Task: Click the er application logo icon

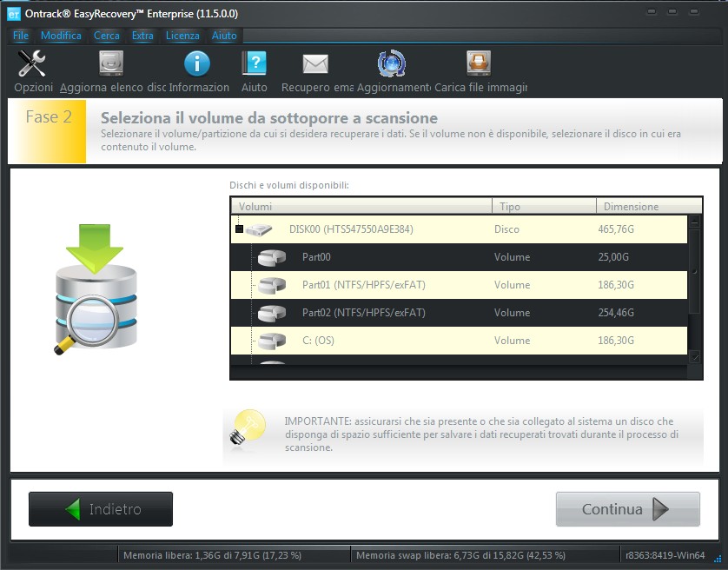Action: point(14,14)
